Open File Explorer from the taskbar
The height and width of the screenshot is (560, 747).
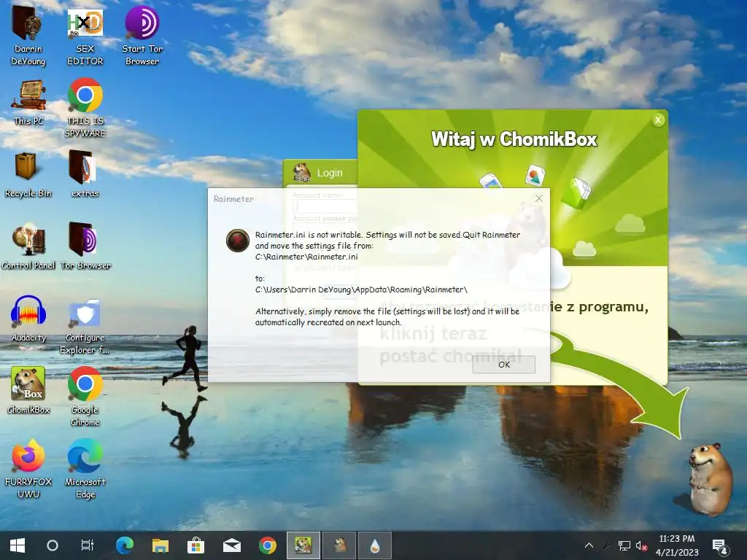click(160, 545)
